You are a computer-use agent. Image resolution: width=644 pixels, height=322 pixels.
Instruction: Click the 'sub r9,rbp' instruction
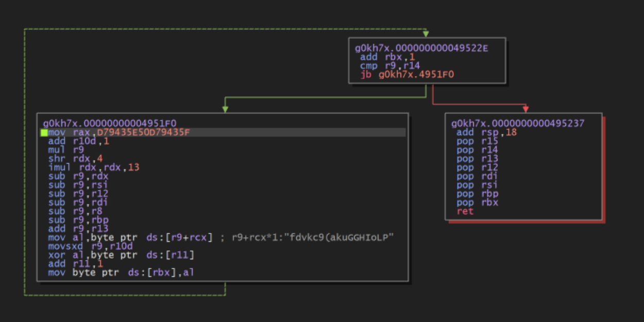pyautogui.click(x=78, y=220)
